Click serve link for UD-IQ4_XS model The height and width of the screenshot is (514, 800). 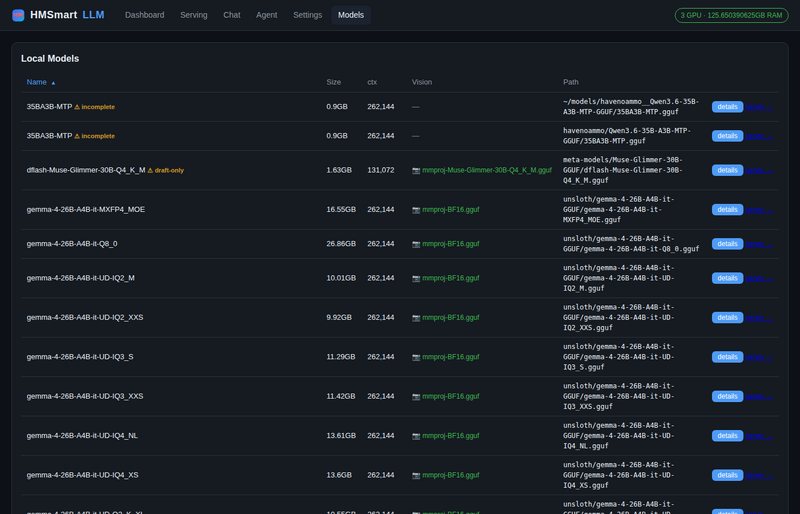[x=759, y=475]
